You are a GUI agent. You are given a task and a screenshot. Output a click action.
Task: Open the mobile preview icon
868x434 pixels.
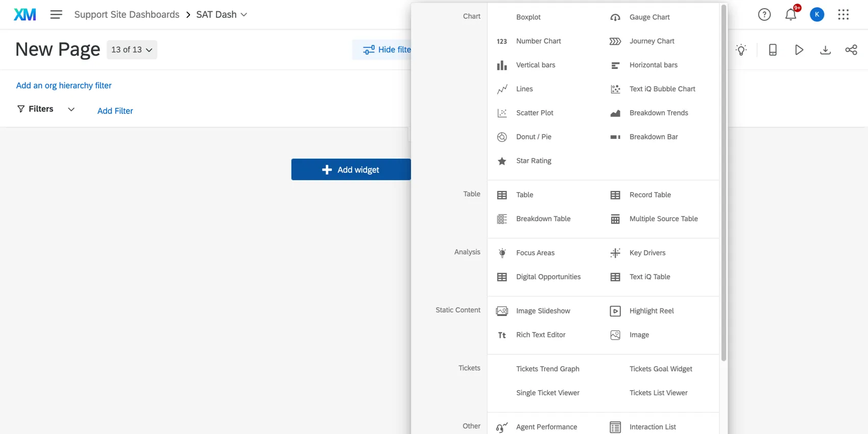click(x=773, y=50)
